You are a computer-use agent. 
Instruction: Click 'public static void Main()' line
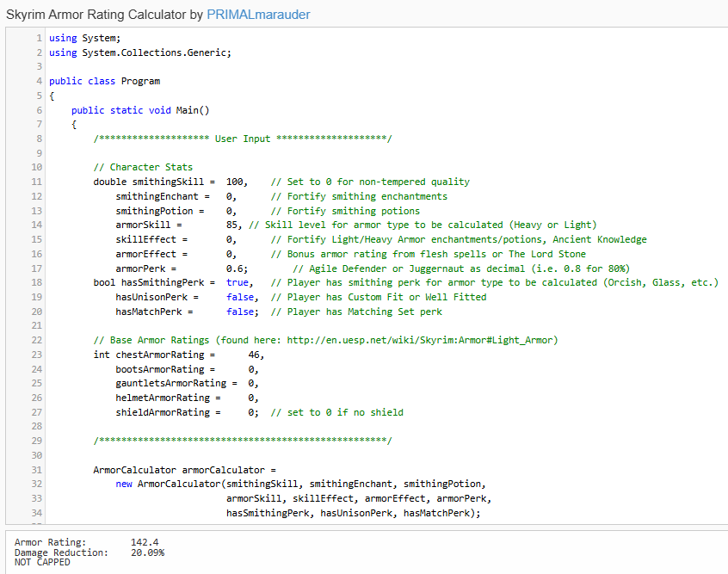[140, 110]
